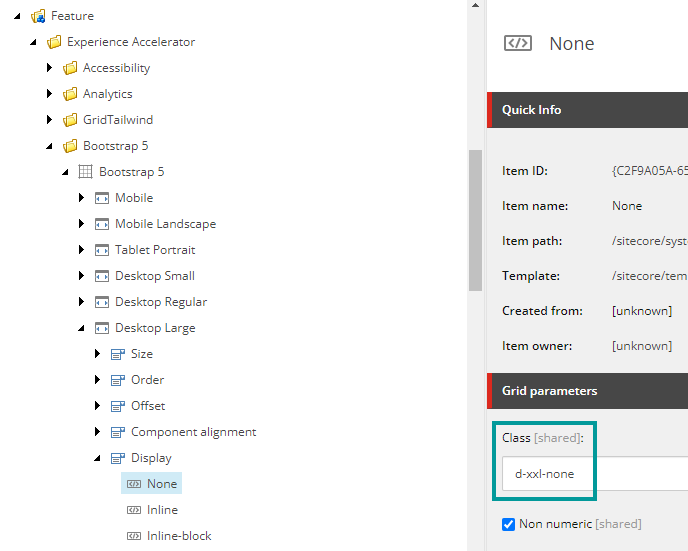Click the Mobile Landscape device icon

pos(102,224)
